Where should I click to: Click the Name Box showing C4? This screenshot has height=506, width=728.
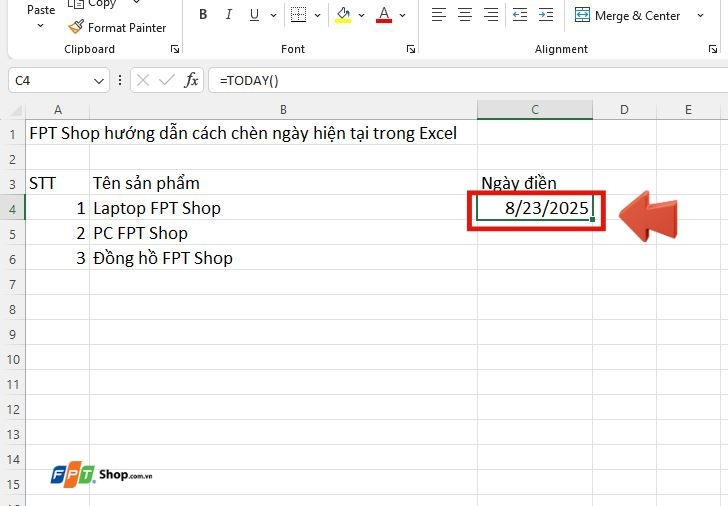pos(50,81)
